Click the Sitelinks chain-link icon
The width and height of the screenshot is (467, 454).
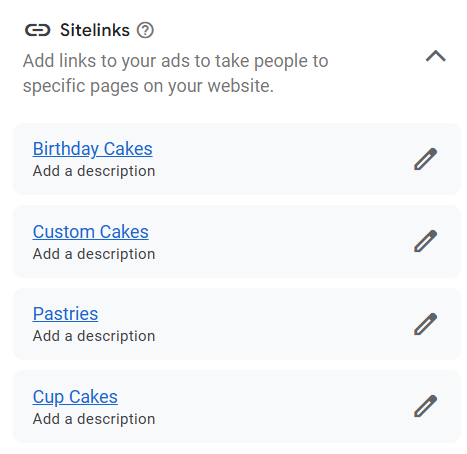[37, 30]
